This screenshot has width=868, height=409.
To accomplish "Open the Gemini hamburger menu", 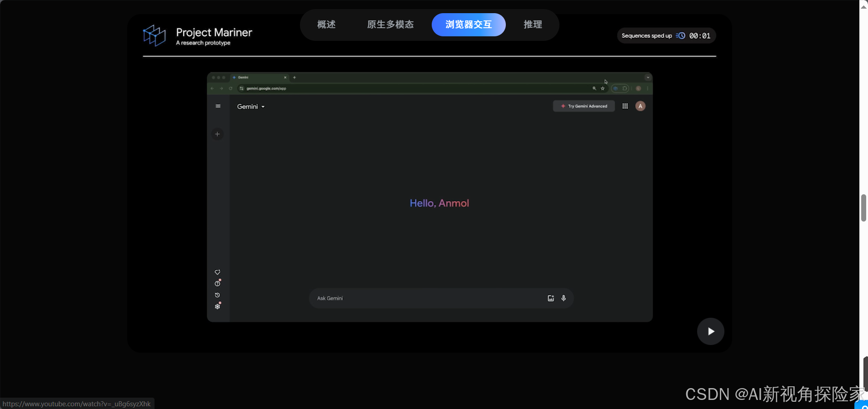I will [x=218, y=106].
